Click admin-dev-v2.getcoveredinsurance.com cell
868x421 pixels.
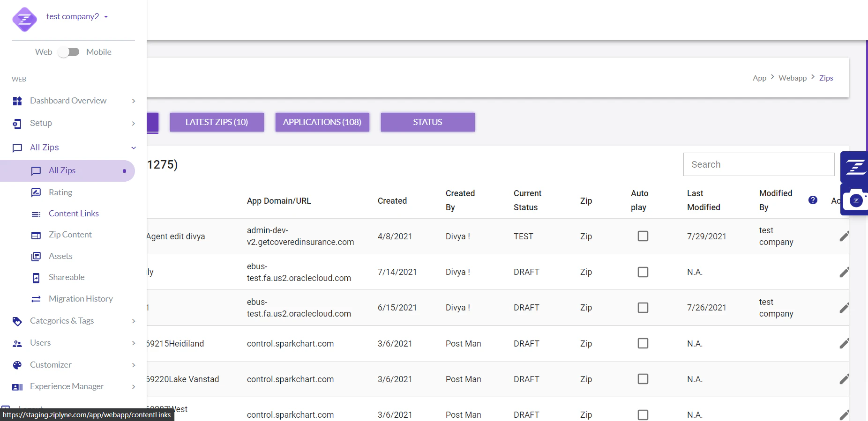click(x=300, y=236)
